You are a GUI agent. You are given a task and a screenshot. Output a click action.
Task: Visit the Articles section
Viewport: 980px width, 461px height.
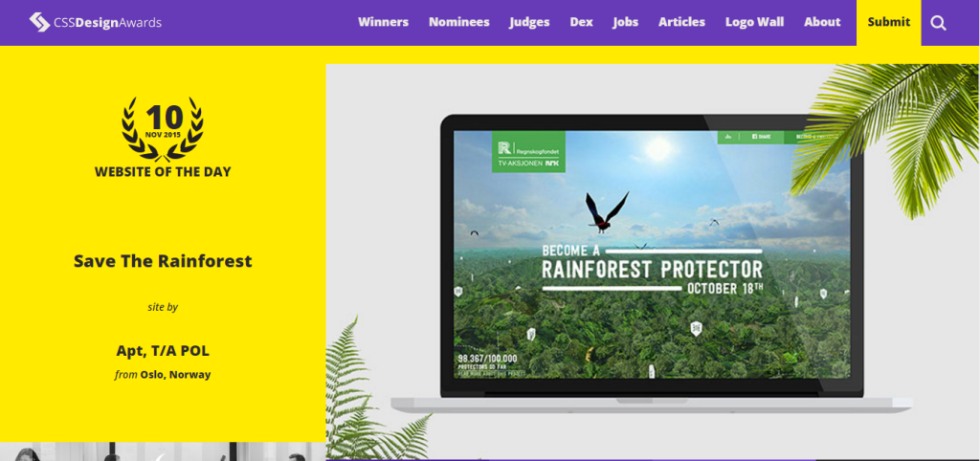[x=681, y=23]
